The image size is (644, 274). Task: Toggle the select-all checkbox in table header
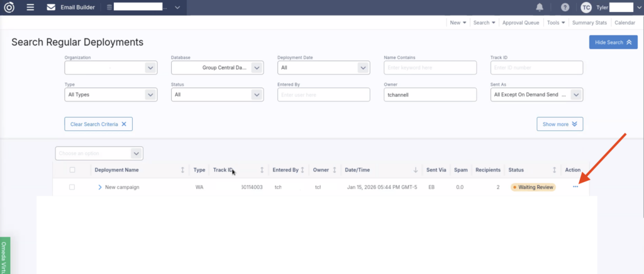tap(72, 170)
